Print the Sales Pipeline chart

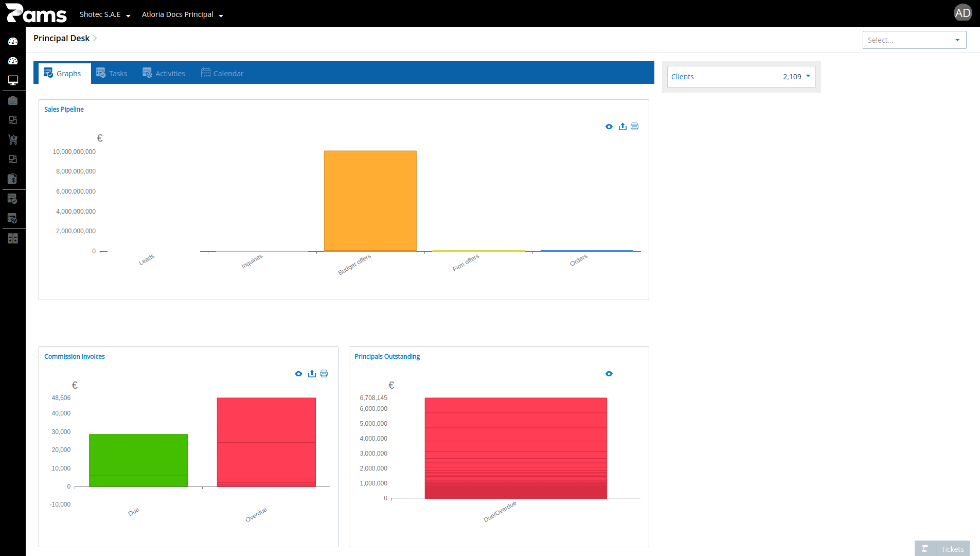(635, 127)
